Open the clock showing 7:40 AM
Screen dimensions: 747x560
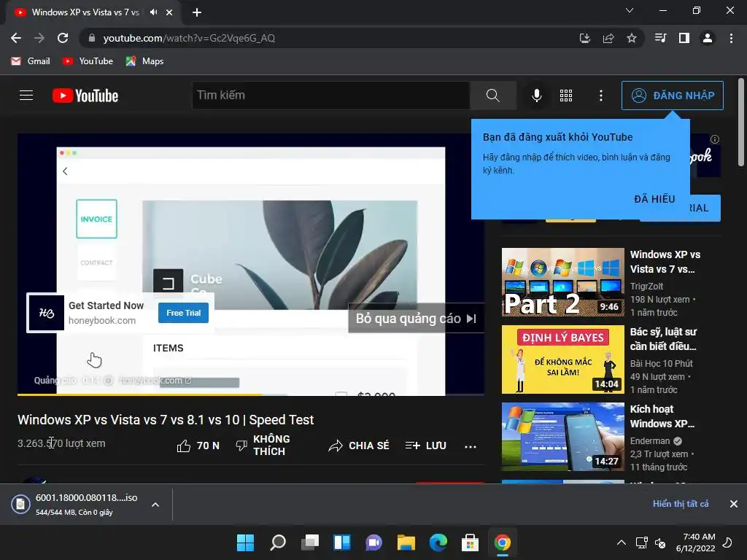[x=695, y=542]
